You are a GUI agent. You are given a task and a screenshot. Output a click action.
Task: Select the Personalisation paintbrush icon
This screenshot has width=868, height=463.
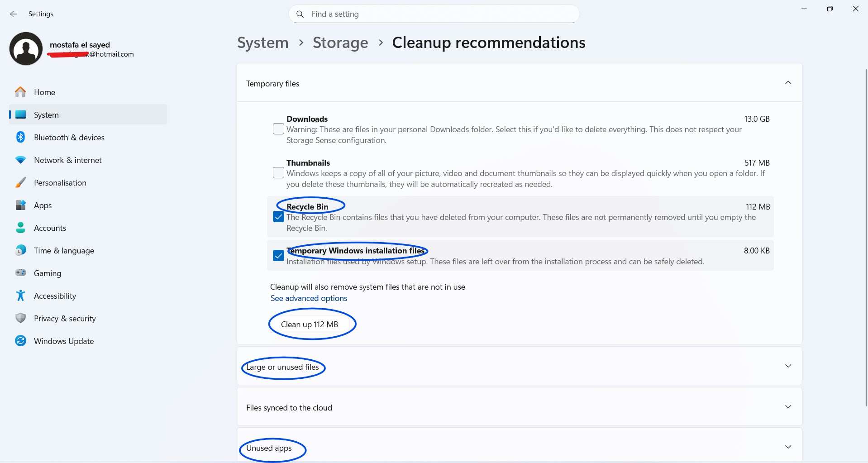pyautogui.click(x=20, y=182)
